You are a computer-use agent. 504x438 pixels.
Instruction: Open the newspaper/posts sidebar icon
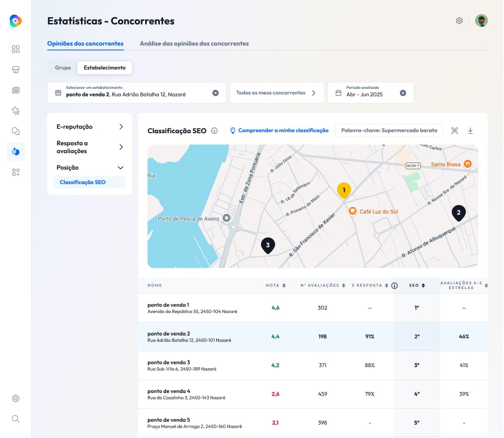pos(16,90)
